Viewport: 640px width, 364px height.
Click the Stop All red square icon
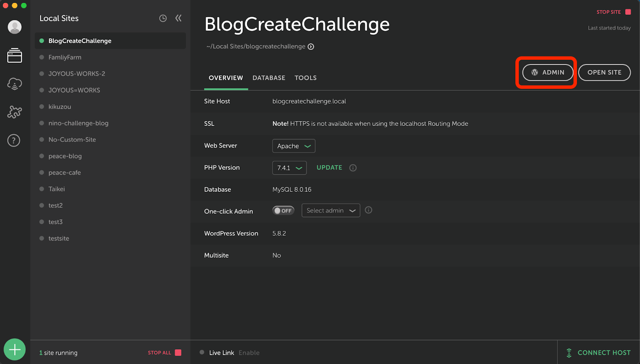[178, 352]
